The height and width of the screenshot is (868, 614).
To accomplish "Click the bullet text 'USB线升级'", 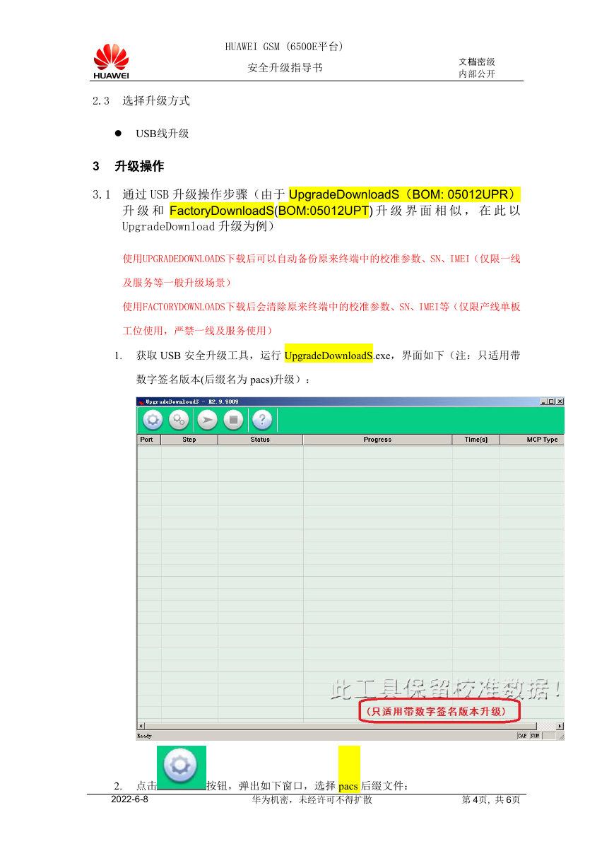I will click(x=163, y=134).
